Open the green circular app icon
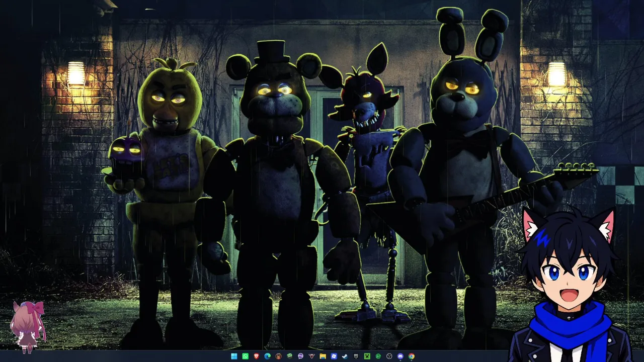Viewport: 644px width, 362px height. click(378, 356)
